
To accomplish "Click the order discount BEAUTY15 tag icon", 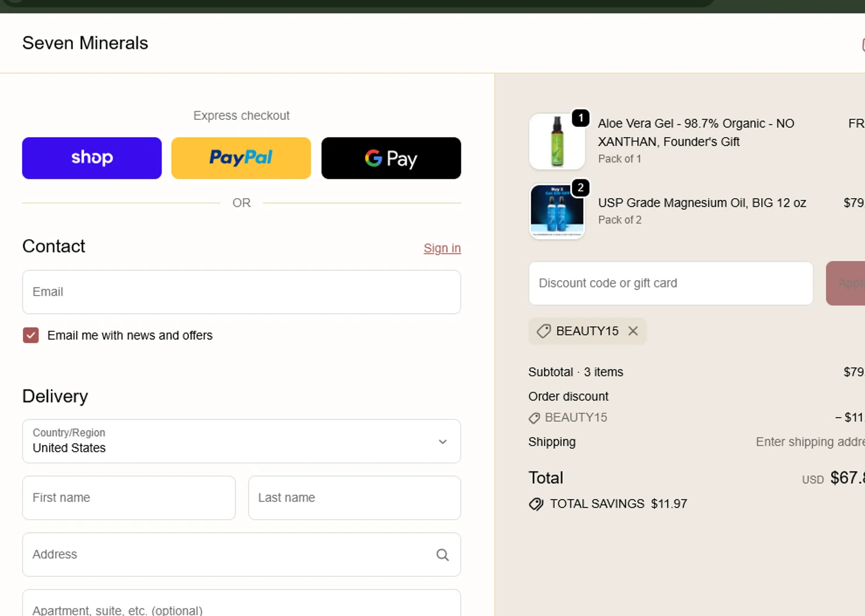I will [x=535, y=418].
